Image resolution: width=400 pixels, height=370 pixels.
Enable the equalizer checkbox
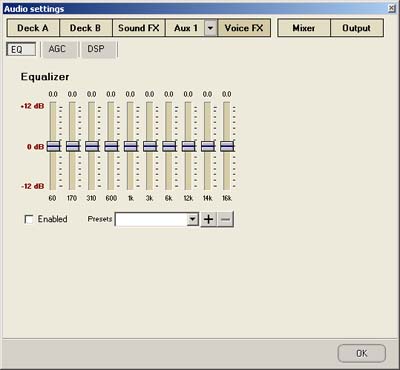(x=29, y=219)
